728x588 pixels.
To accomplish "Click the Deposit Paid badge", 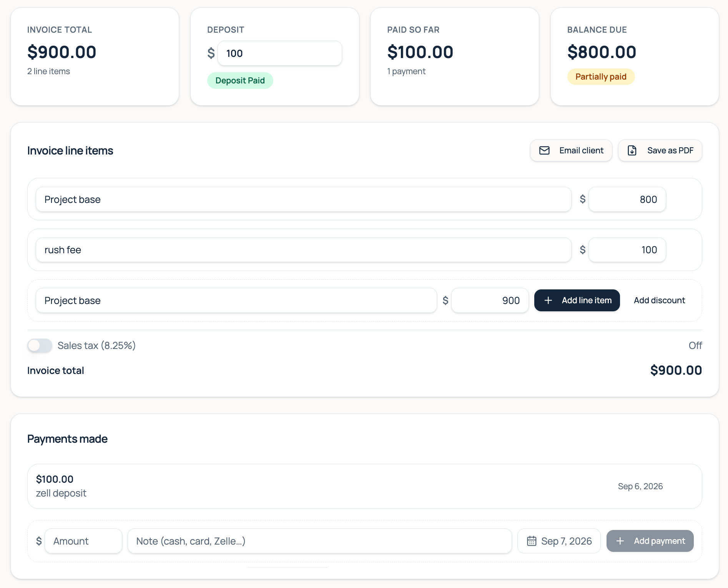I will [240, 81].
